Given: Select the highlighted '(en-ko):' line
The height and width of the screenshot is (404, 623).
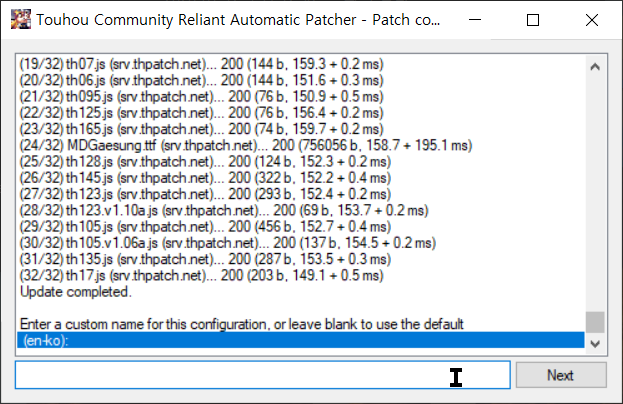Looking at the screenshot, I should click(301, 340).
